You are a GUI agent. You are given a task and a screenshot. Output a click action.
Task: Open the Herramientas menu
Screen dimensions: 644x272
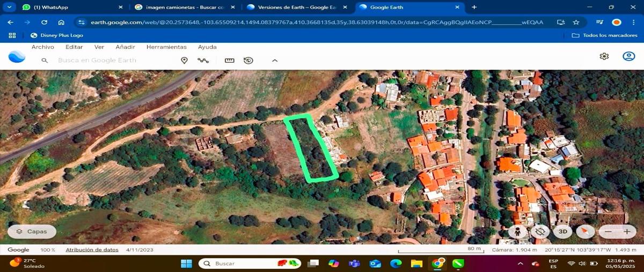tap(166, 47)
